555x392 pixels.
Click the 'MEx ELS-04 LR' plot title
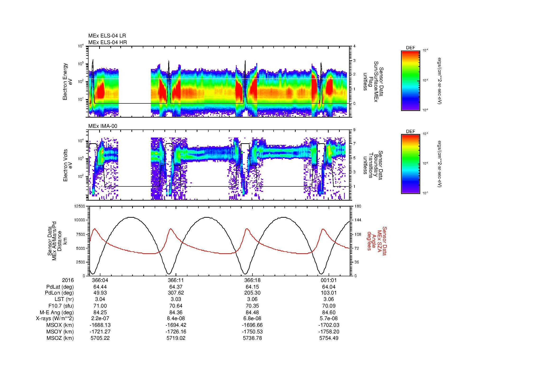coord(107,36)
